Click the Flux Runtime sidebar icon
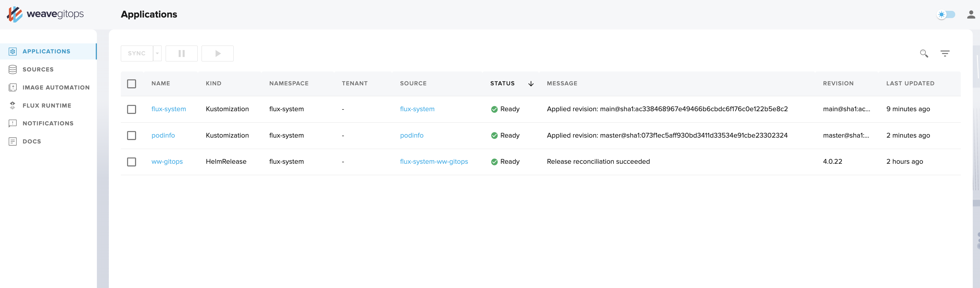Image resolution: width=980 pixels, height=288 pixels. [13, 105]
